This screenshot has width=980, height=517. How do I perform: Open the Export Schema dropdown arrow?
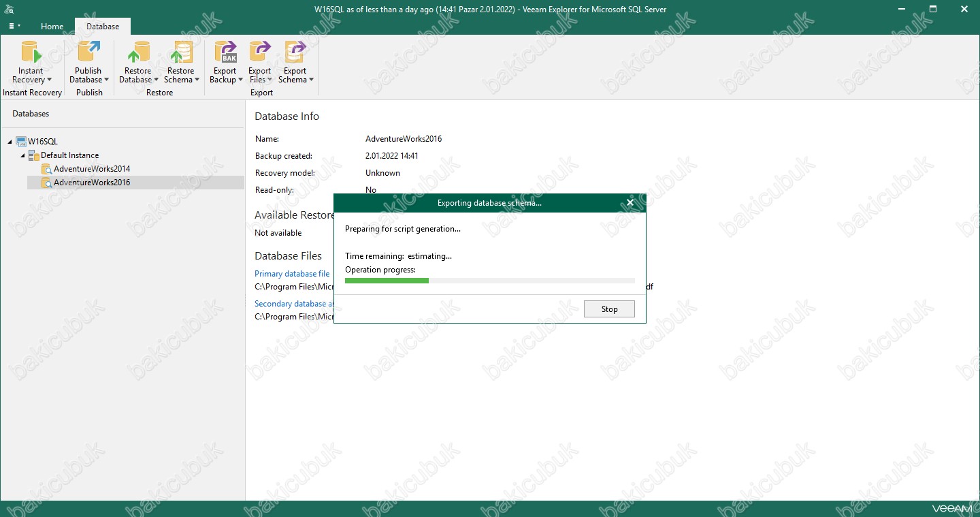click(x=311, y=80)
